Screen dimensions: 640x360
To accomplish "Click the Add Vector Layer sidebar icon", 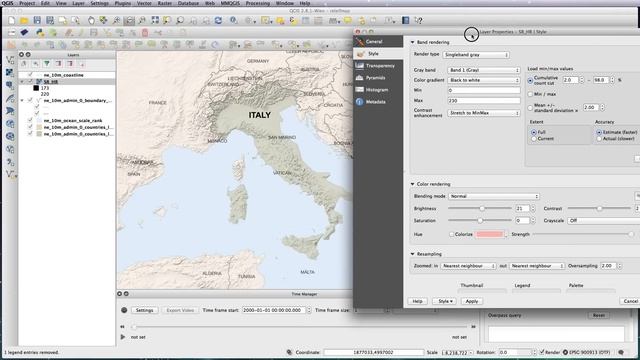I will (10, 60).
